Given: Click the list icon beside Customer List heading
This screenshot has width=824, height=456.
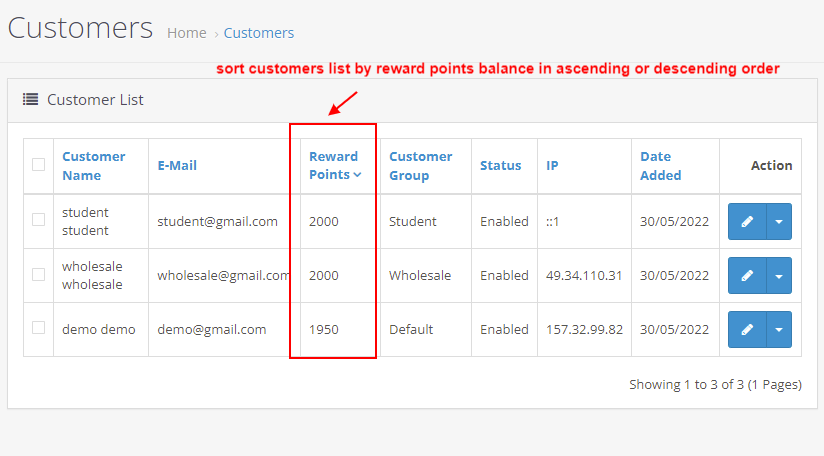Looking at the screenshot, I should (31, 100).
